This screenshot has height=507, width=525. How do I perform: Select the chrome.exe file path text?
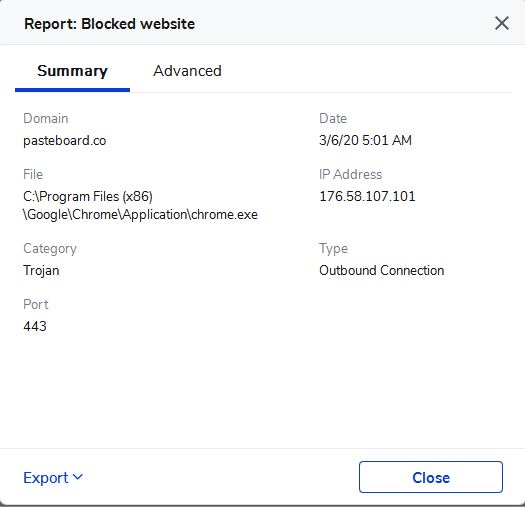(x=140, y=205)
